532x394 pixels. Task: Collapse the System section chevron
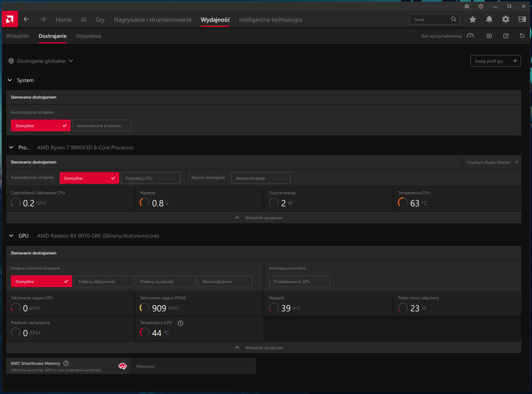click(x=10, y=80)
